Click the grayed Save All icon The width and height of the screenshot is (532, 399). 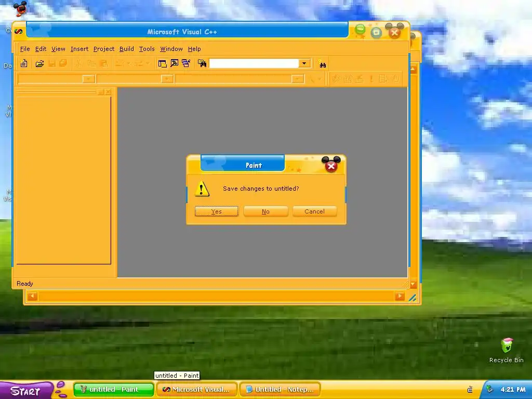coord(63,63)
